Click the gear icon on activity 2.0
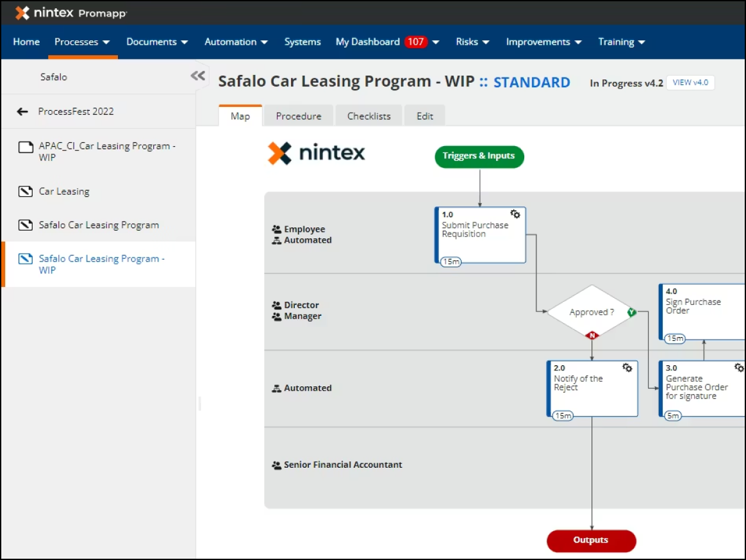Viewport: 746px width, 560px height. click(627, 368)
